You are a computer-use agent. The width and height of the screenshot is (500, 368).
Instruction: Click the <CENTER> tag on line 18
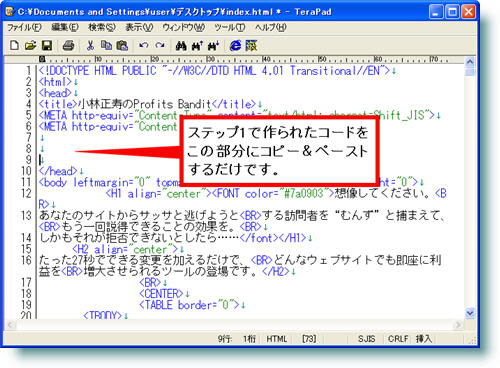pos(161,294)
